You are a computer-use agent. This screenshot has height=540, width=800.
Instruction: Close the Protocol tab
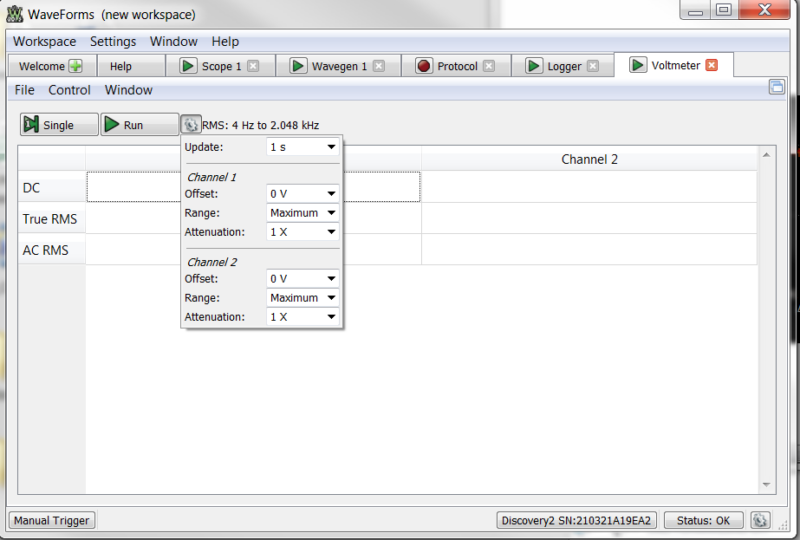[489, 66]
